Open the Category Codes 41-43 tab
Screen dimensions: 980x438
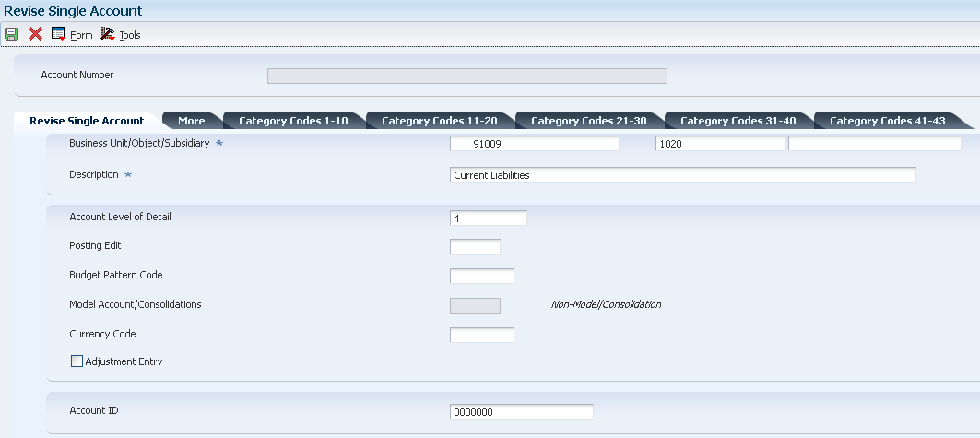[888, 121]
